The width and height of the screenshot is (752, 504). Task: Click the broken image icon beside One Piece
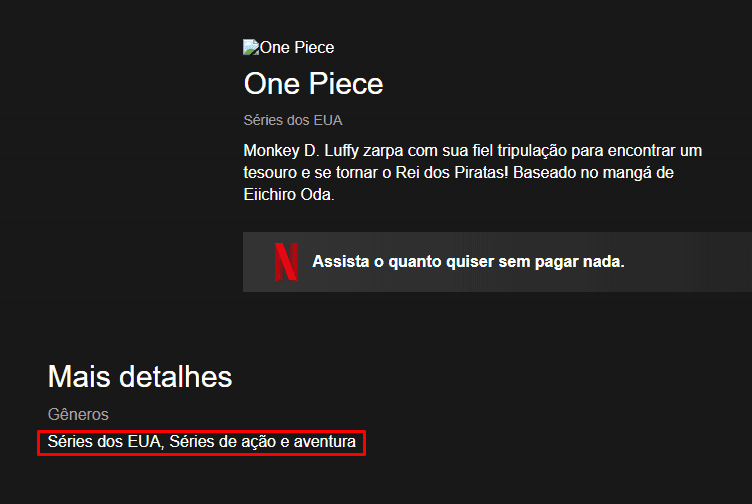coord(251,47)
